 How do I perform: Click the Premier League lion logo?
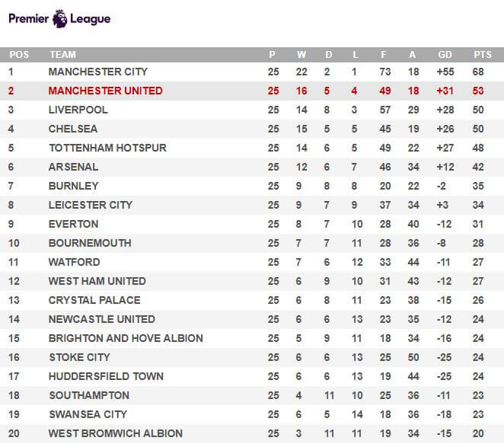pyautogui.click(x=60, y=18)
